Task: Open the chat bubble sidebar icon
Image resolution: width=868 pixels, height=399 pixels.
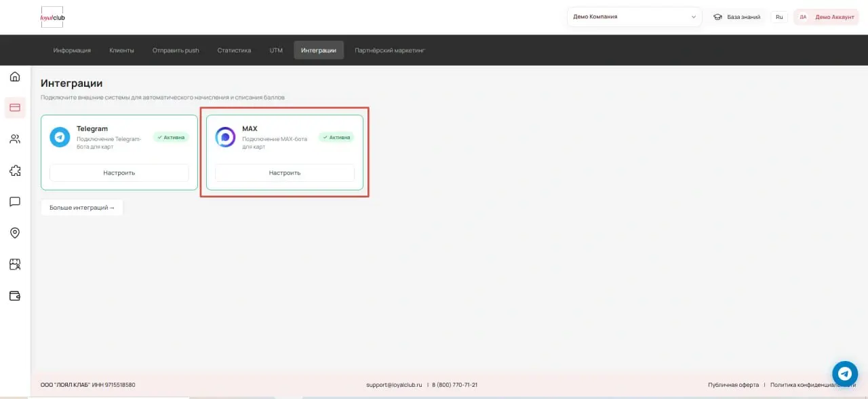Action: pos(15,202)
